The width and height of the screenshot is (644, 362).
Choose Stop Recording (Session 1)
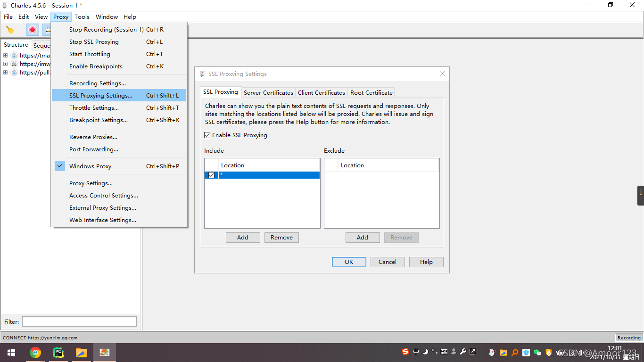(119, 29)
